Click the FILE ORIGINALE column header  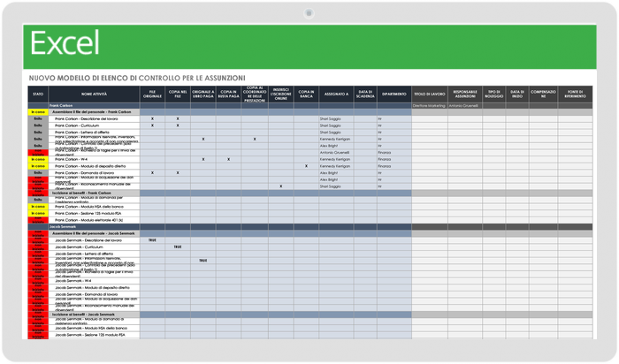click(152, 95)
